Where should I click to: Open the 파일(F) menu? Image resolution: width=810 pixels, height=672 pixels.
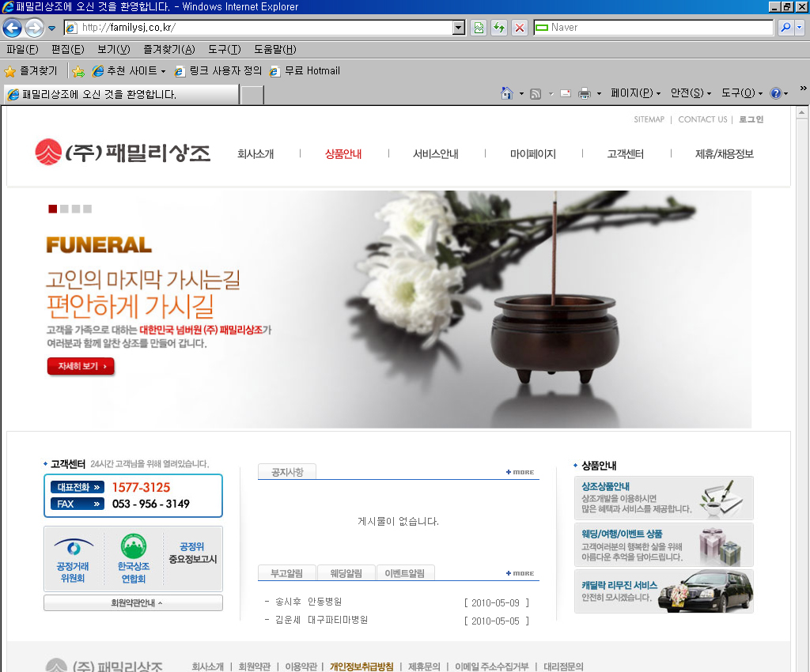[22, 50]
